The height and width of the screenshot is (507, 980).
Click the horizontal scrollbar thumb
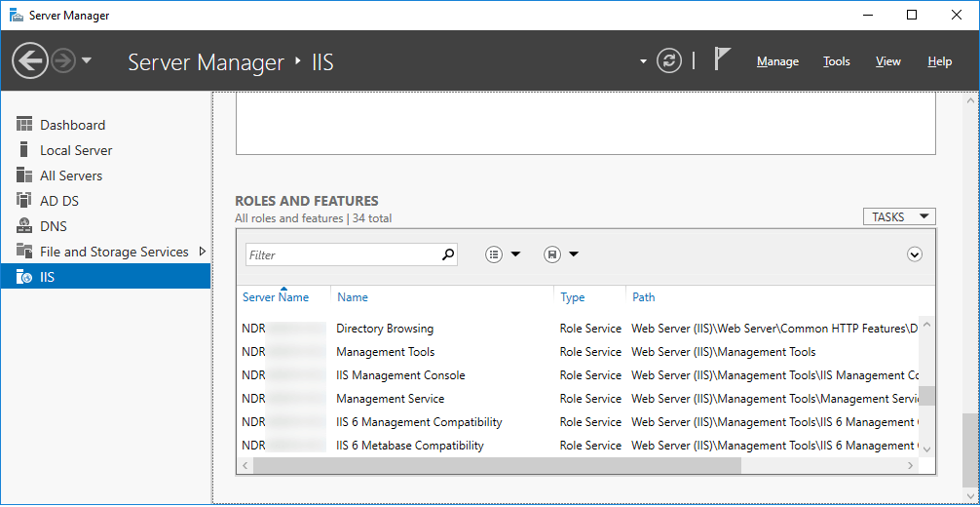pos(497,466)
